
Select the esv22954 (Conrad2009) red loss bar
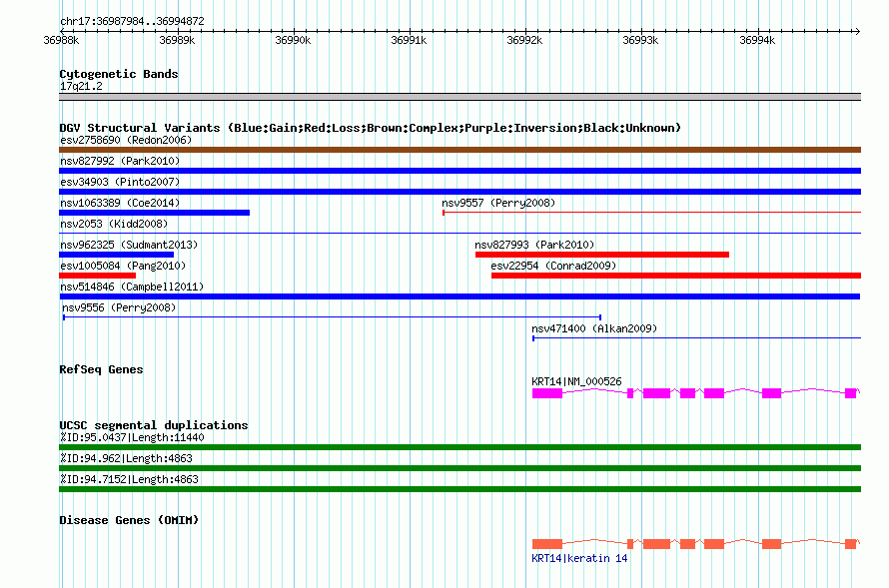(676, 276)
